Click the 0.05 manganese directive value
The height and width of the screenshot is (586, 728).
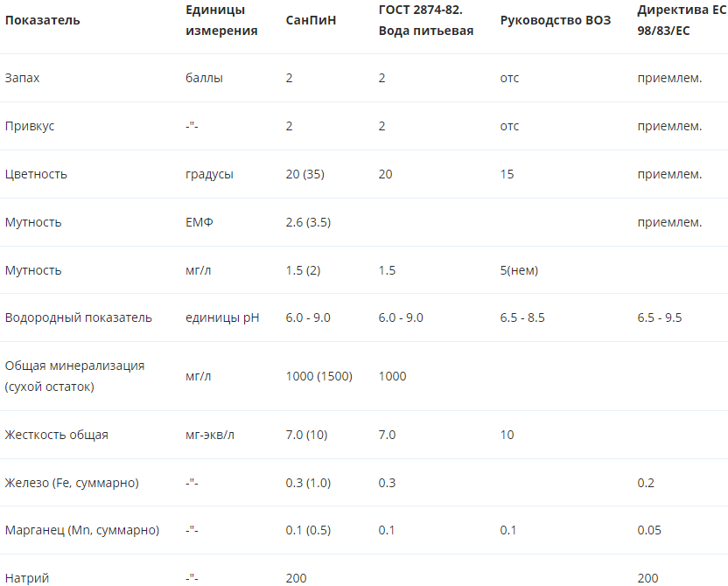point(649,530)
